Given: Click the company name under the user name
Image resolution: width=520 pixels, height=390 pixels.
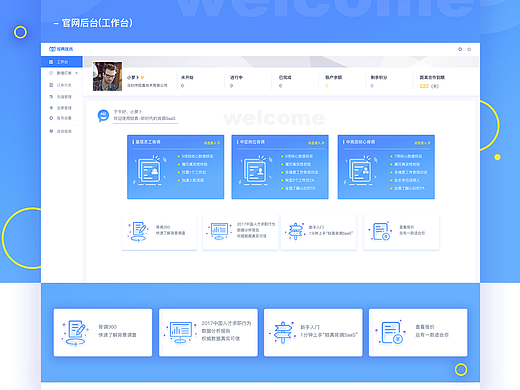Looking at the screenshot, I should (x=147, y=85).
